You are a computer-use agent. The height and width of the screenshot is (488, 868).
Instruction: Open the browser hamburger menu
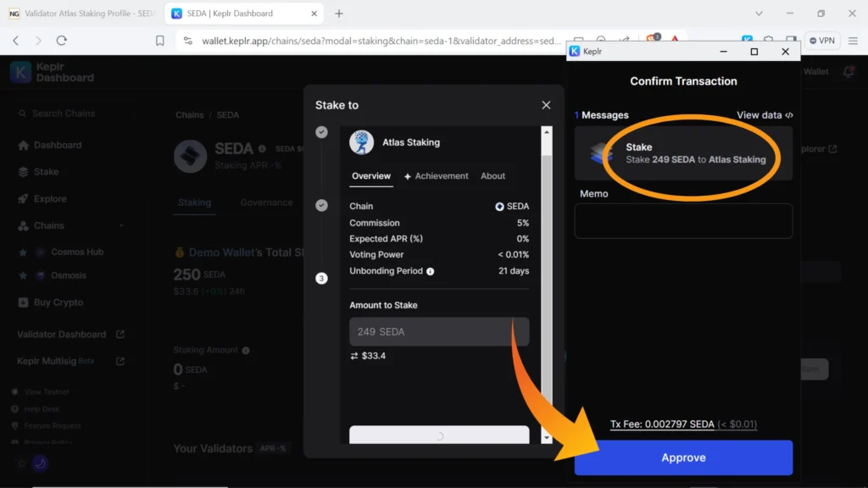(x=854, y=41)
